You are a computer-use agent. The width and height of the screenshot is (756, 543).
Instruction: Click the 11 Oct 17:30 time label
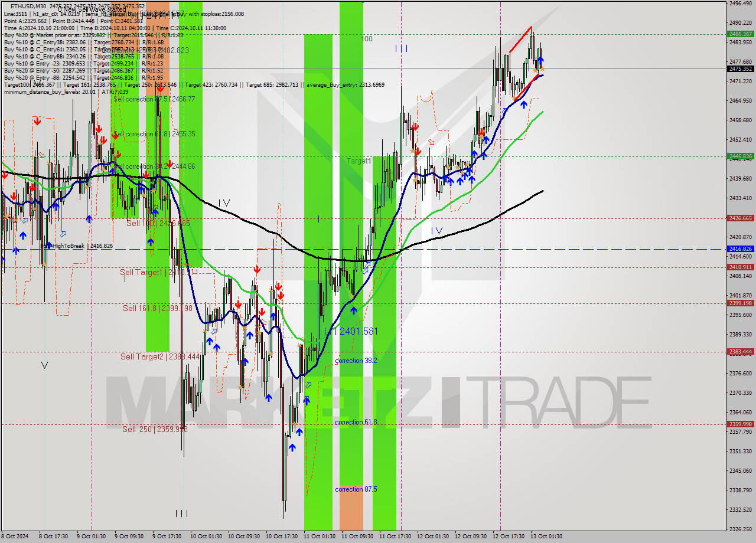tap(395, 537)
